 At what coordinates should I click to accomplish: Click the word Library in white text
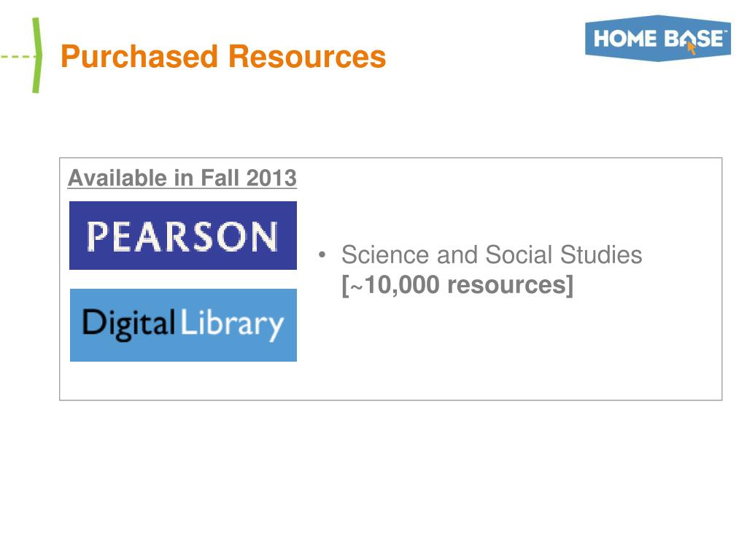(232, 324)
